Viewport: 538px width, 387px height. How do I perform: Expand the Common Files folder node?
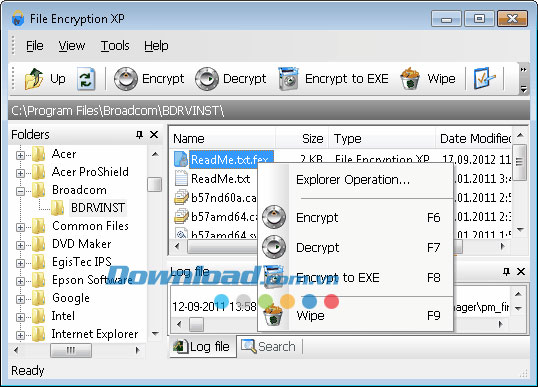[x=20, y=227]
